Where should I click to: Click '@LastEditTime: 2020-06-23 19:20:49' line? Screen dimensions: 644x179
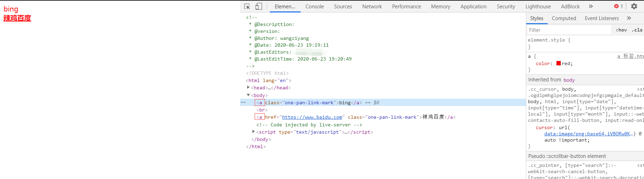(300, 59)
